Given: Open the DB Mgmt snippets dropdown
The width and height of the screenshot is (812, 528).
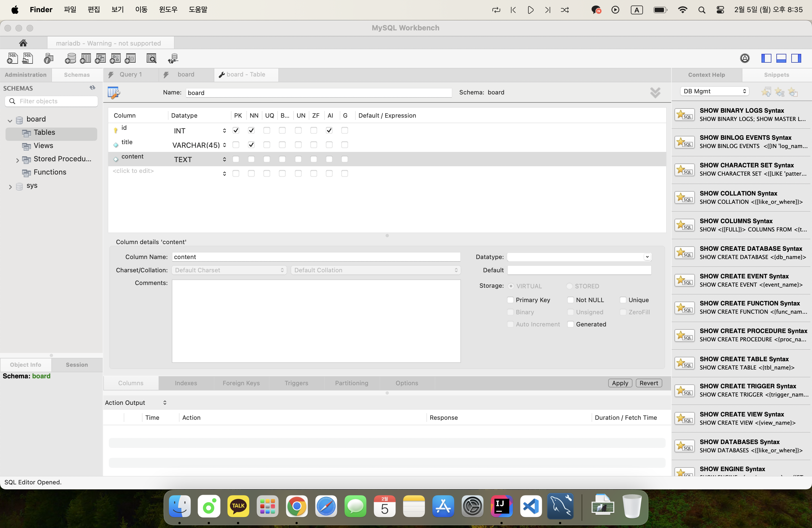Looking at the screenshot, I should [x=715, y=91].
